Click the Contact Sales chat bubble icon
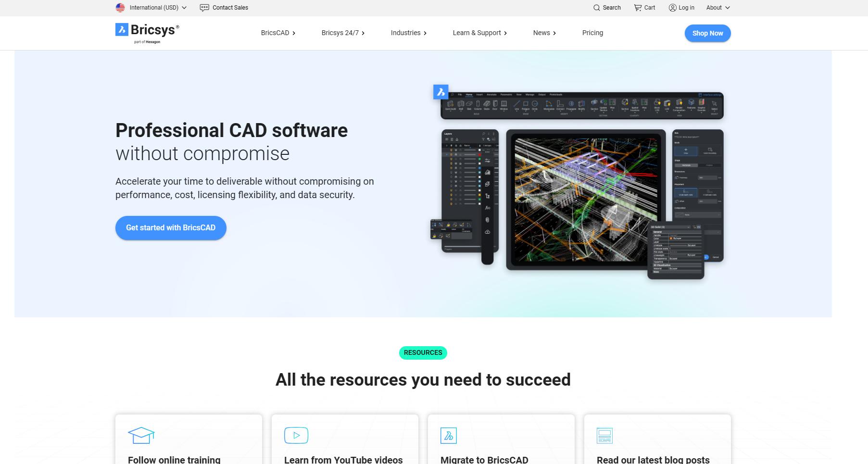This screenshot has height=464, width=868. pos(204,8)
